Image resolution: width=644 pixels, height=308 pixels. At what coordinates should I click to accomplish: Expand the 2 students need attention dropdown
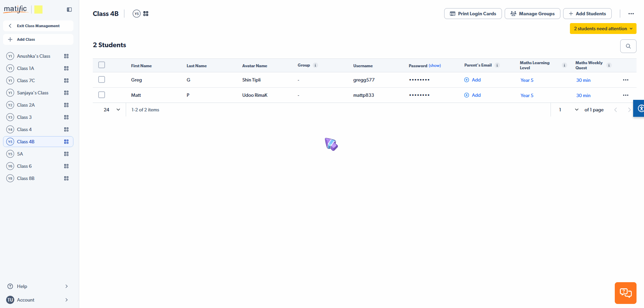tap(603, 29)
